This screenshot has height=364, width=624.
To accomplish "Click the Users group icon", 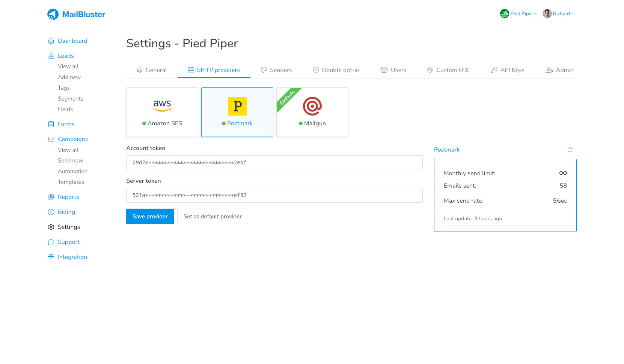I will click(384, 70).
